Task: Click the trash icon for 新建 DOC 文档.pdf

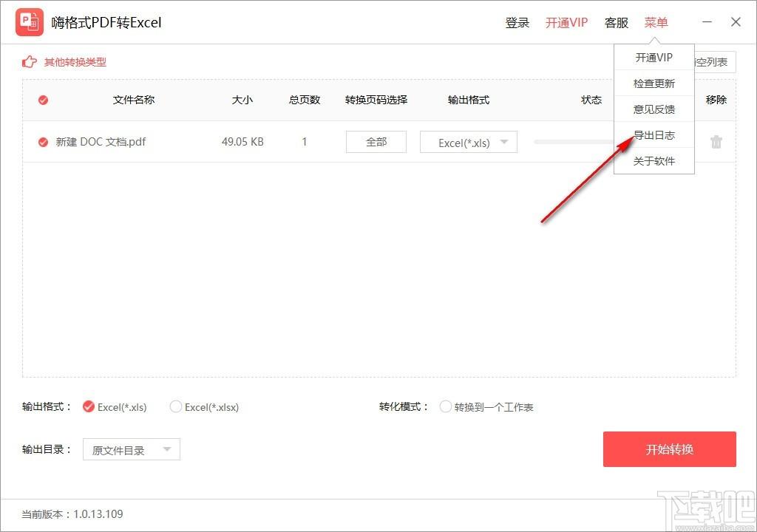Action: point(716,142)
